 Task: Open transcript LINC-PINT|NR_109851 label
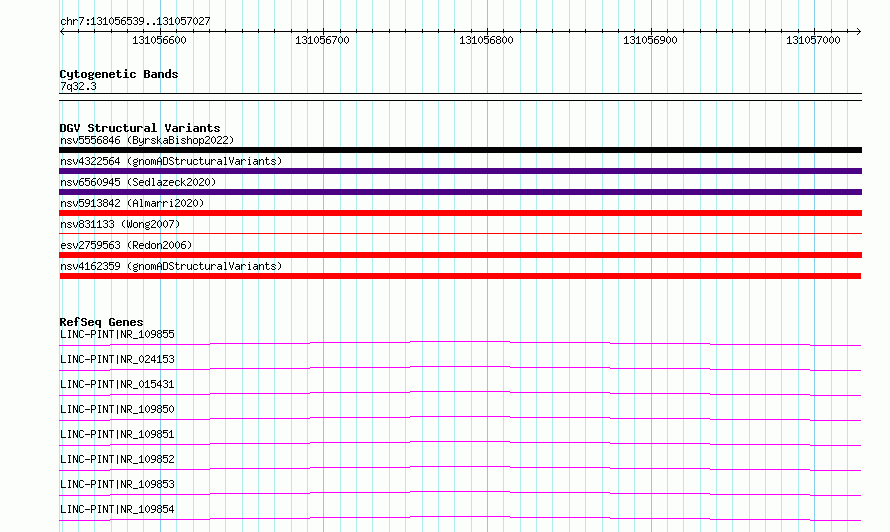[117, 434]
